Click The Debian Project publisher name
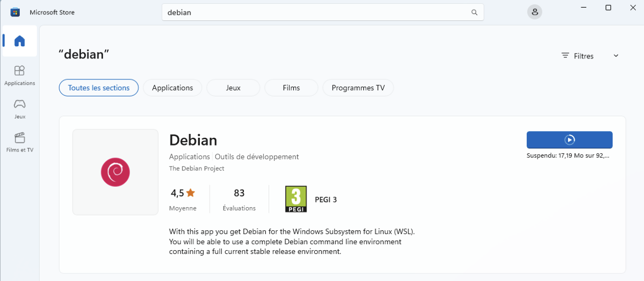The width and height of the screenshot is (644, 281). (x=197, y=169)
